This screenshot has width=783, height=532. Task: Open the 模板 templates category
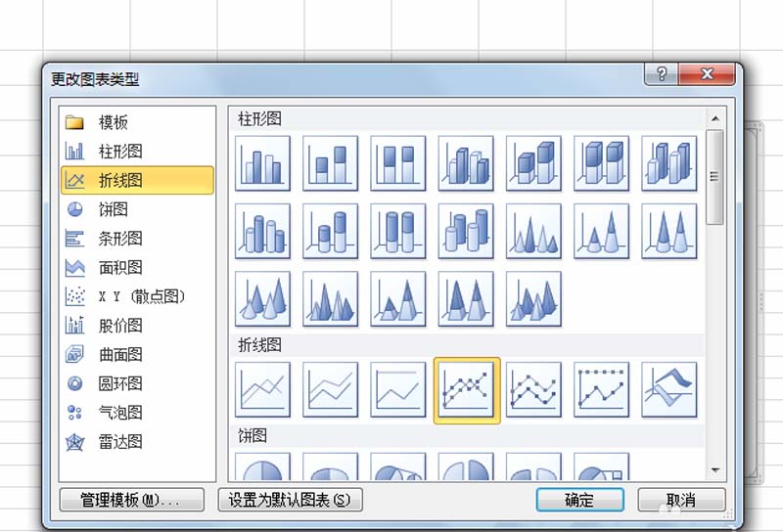(x=137, y=122)
